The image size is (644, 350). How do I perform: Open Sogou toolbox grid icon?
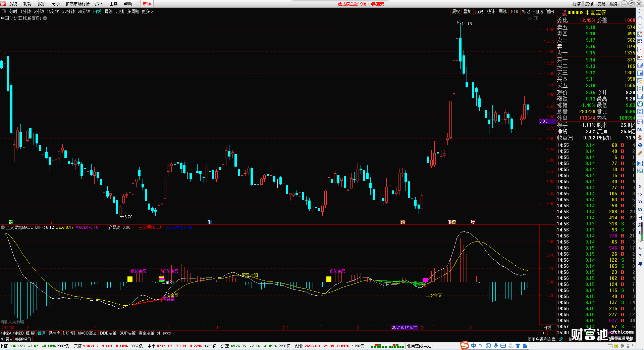coord(525,346)
